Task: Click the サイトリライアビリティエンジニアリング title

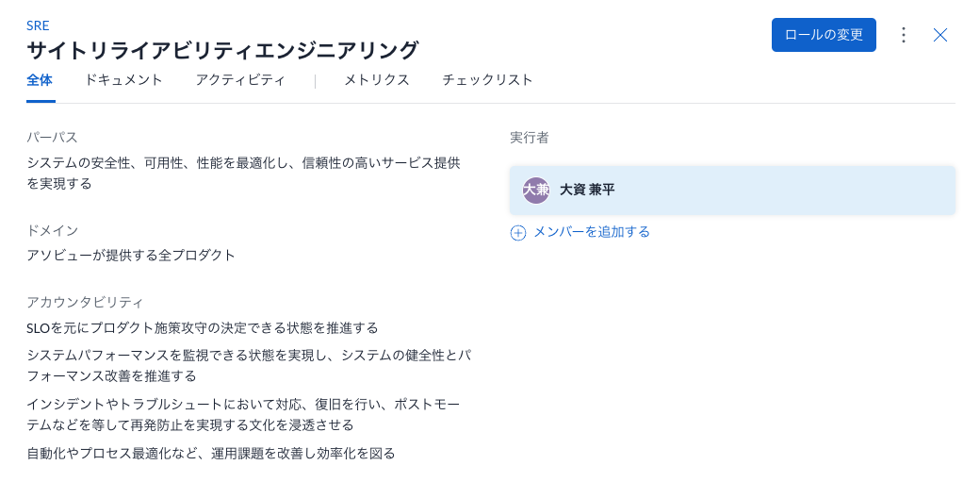Action: pyautogui.click(x=222, y=50)
